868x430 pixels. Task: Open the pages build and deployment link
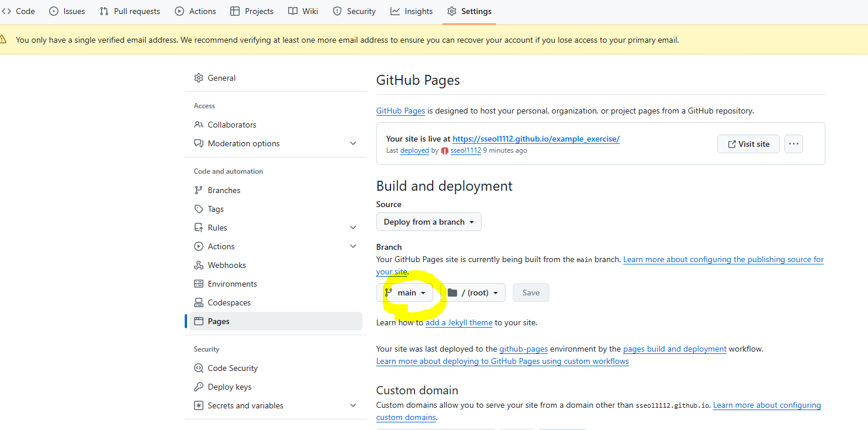click(x=675, y=349)
